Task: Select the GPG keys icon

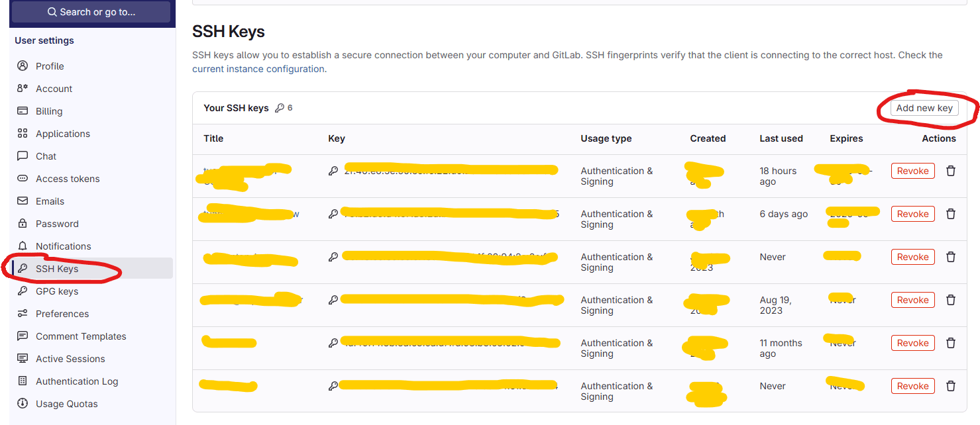Action: point(22,291)
